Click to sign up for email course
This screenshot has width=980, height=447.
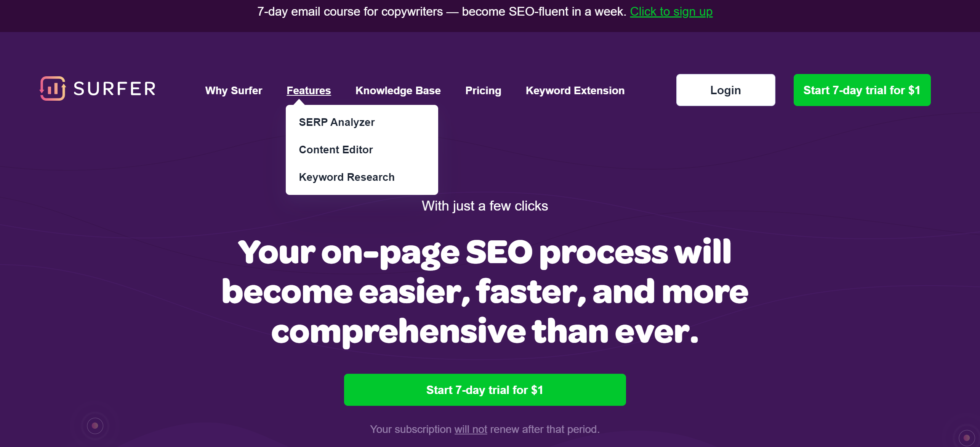pyautogui.click(x=672, y=11)
